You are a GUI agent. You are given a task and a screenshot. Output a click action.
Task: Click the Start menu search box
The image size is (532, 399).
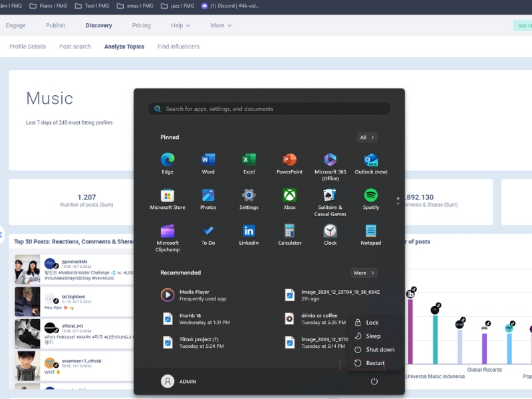pos(269,109)
